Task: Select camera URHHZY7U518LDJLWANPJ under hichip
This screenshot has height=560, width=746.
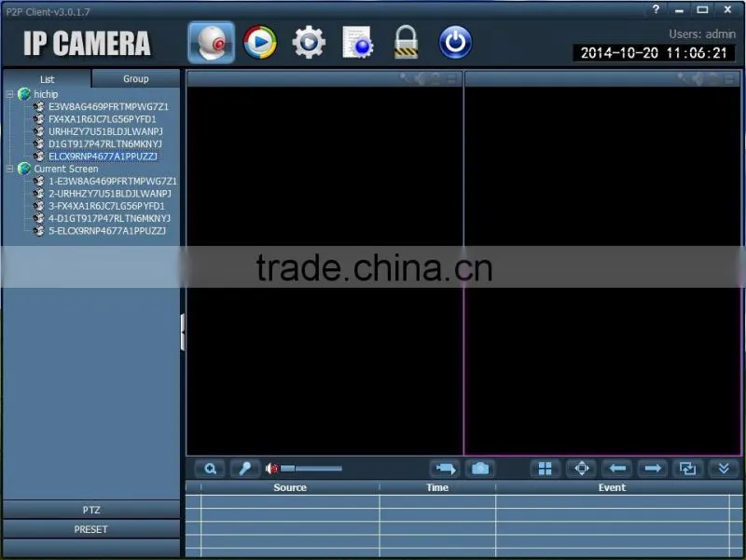Action: [105, 131]
